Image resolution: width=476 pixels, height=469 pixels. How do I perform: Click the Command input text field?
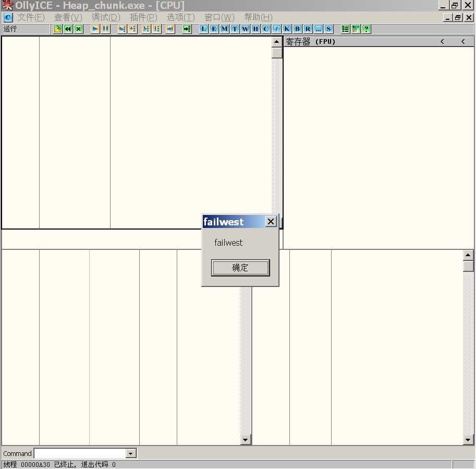(80, 454)
